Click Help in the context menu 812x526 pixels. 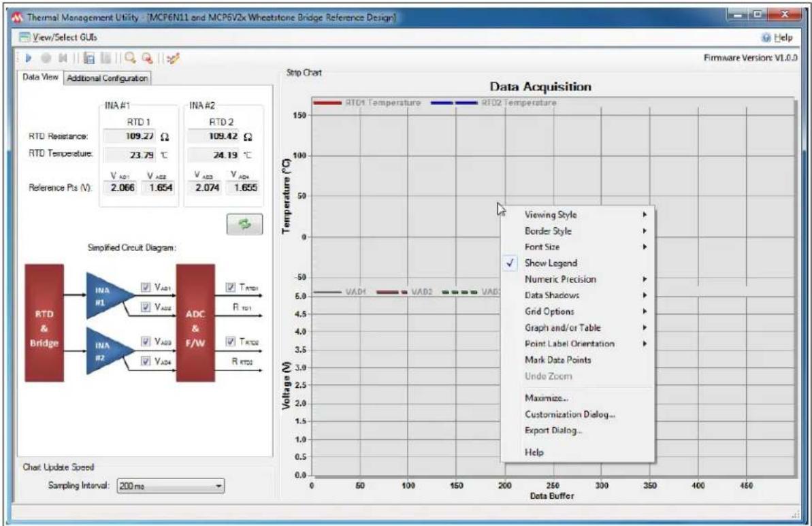point(534,453)
